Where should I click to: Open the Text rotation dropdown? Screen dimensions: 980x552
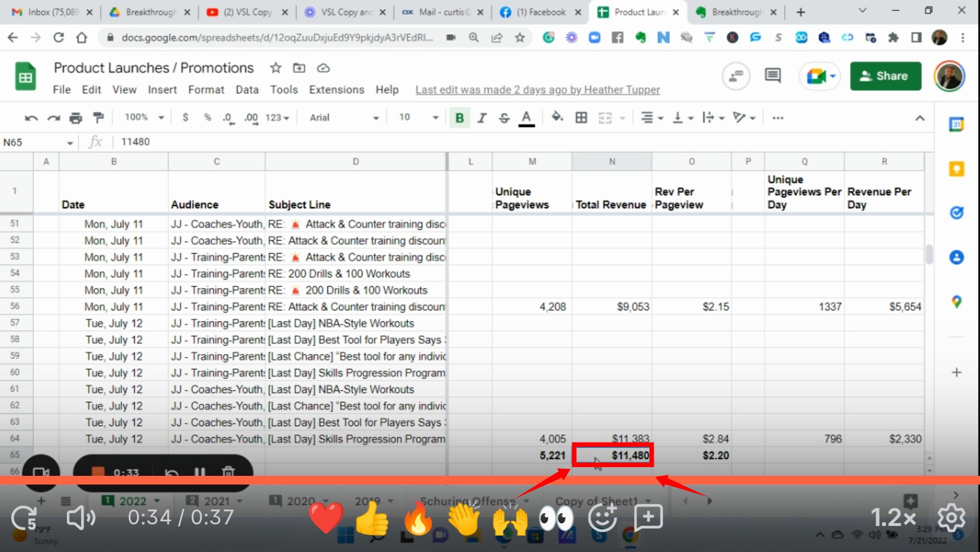click(744, 118)
